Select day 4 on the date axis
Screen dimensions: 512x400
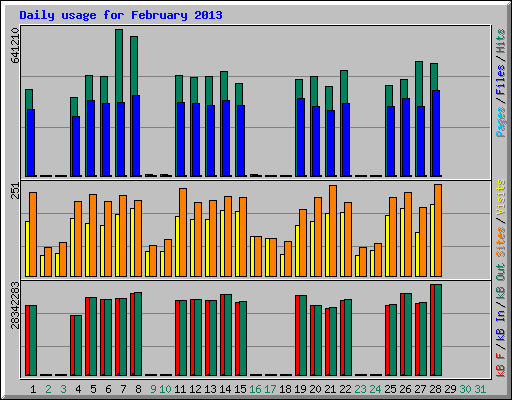(x=78, y=389)
